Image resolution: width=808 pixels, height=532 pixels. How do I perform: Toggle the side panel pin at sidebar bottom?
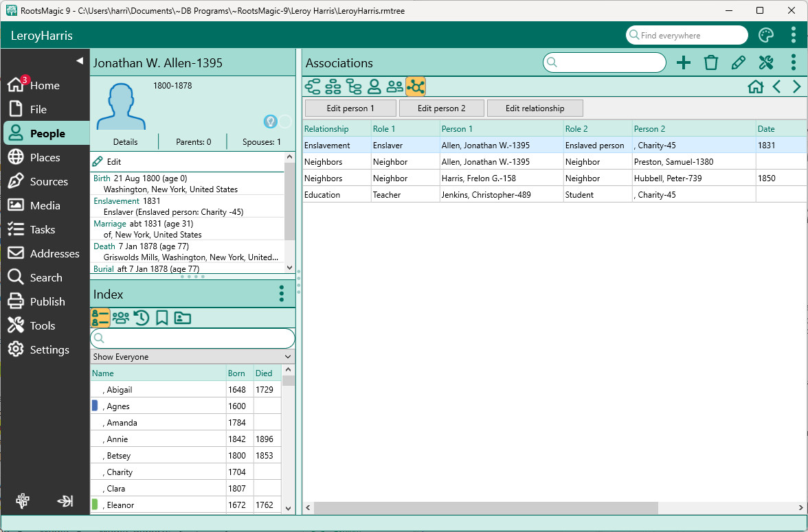coord(65,501)
